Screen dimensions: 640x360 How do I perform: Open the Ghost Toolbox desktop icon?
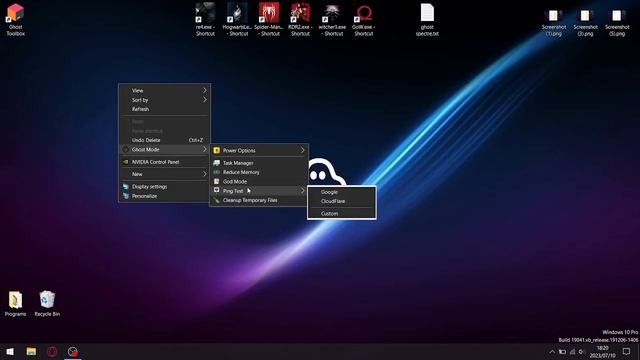click(16, 19)
